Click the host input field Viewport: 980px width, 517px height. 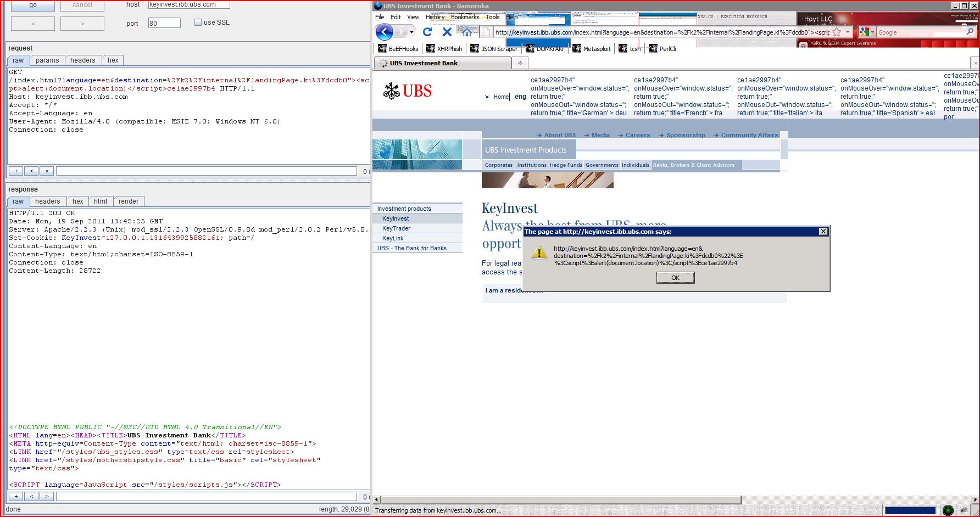[x=189, y=4]
